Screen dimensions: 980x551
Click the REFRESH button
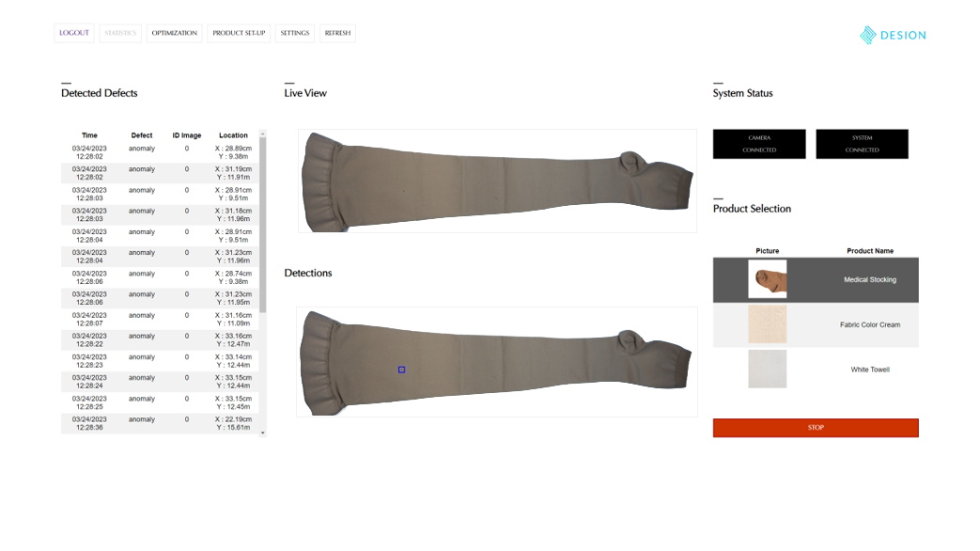(337, 33)
